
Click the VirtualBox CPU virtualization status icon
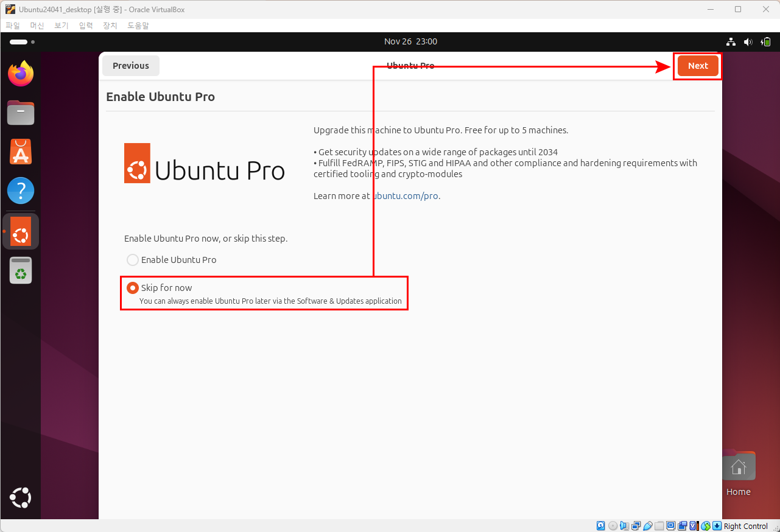pyautogui.click(x=694, y=526)
